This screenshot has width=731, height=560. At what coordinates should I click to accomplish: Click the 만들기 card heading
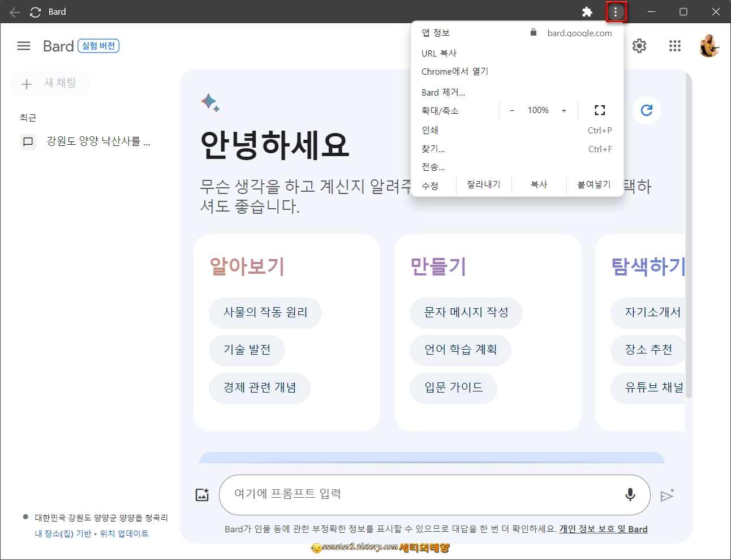pyautogui.click(x=438, y=266)
